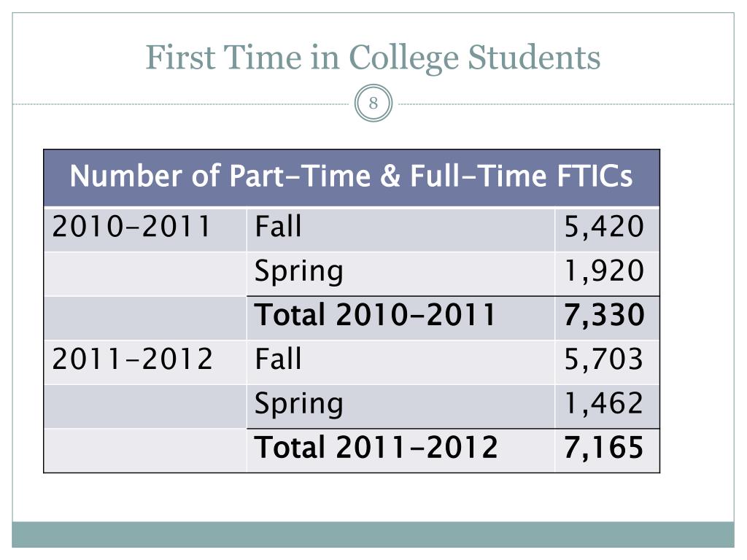
Task: Click the empty cell left of Total 2011-2012
Action: pos(145,451)
